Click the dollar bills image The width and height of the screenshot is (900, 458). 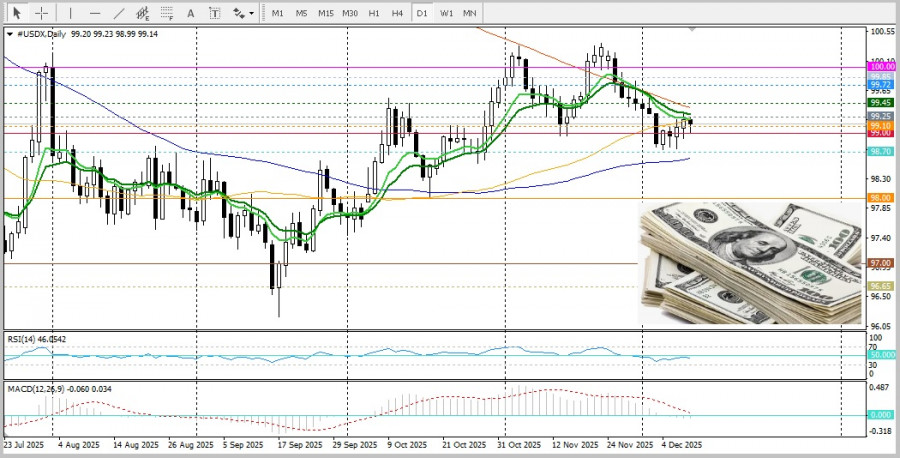tap(750, 263)
